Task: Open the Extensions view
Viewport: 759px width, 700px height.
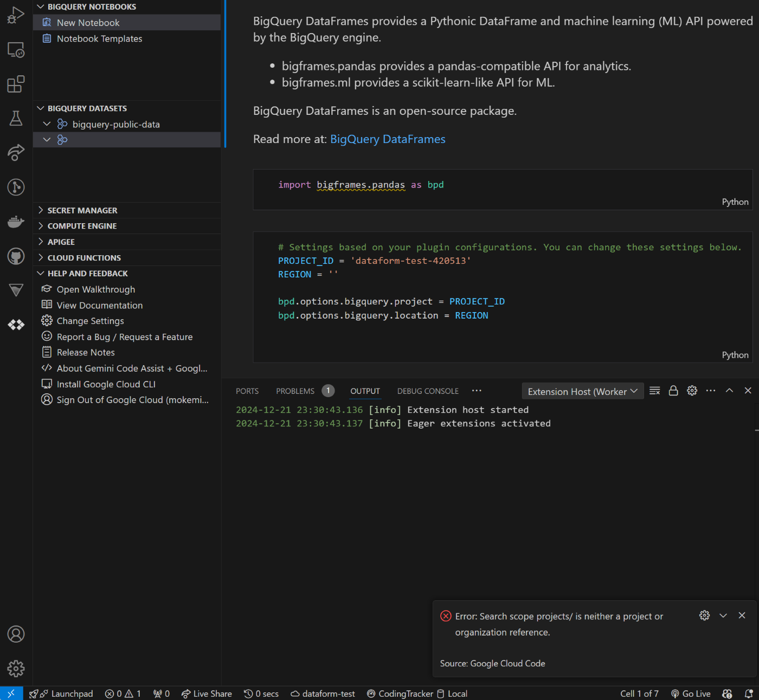Action: [16, 84]
